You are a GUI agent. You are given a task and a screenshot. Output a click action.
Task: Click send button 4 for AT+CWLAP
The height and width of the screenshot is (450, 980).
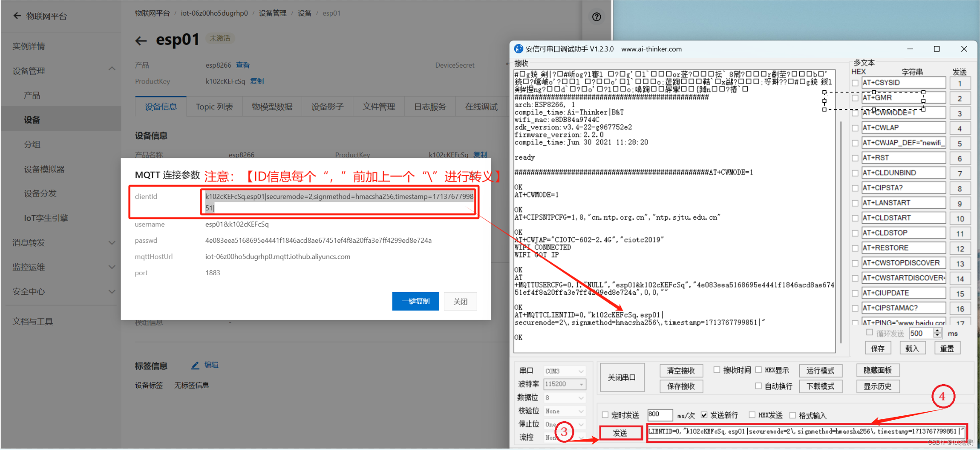tap(960, 129)
